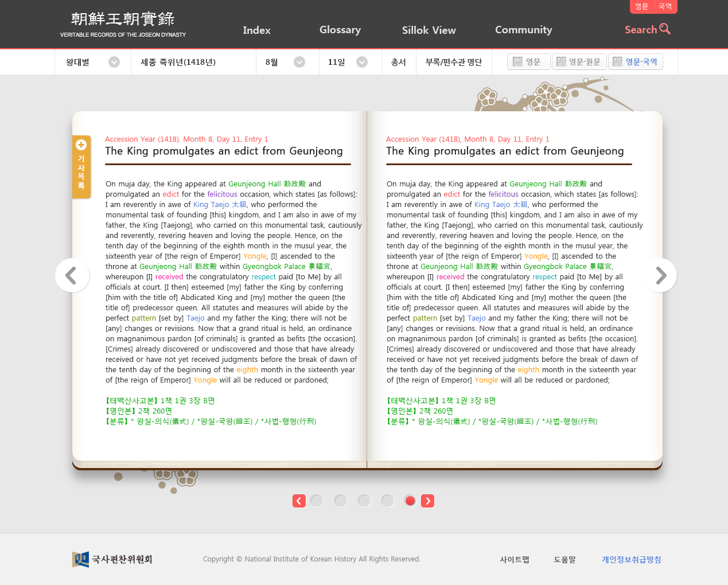The height and width of the screenshot is (585, 728).
Task: Open the 8월 month dropdown
Action: point(299,62)
